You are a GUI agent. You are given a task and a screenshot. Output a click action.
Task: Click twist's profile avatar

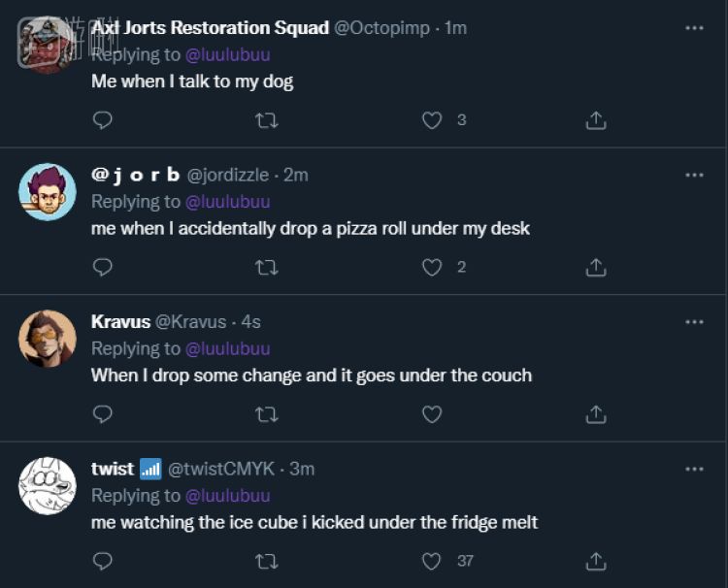[48, 485]
